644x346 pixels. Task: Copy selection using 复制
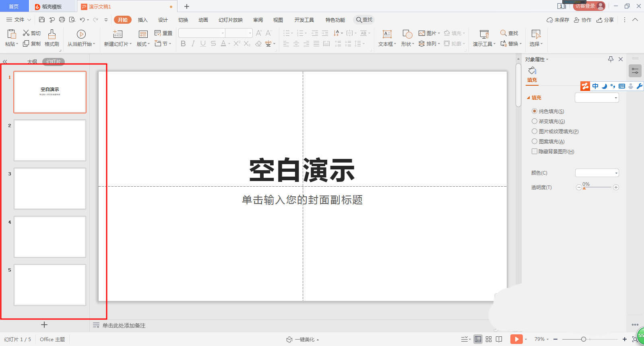point(32,43)
